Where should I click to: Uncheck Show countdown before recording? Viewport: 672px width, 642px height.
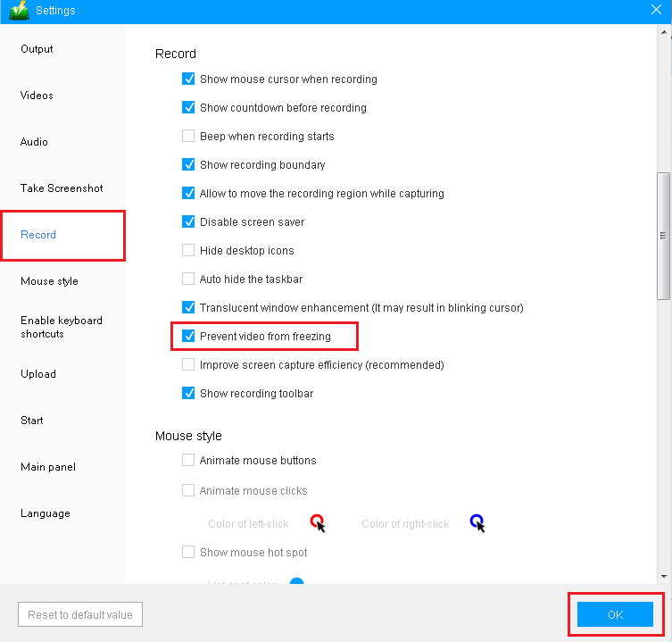[x=188, y=107]
